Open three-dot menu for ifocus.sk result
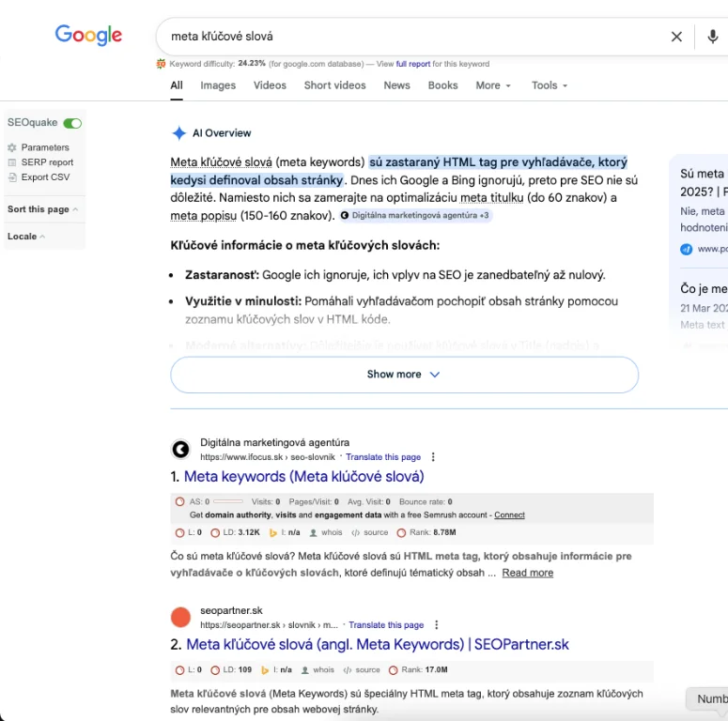The width and height of the screenshot is (728, 721). (433, 457)
